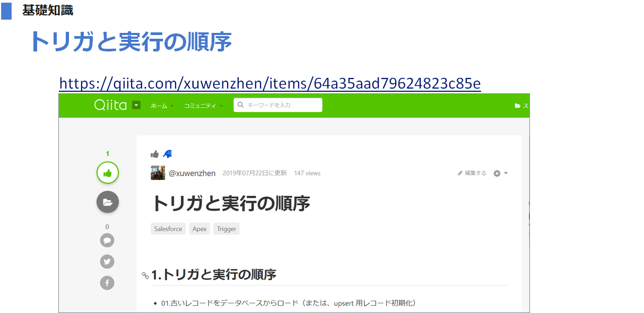The width and height of the screenshot is (644, 313).
Task: Click the magnifier icon in search box
Action: click(x=240, y=105)
